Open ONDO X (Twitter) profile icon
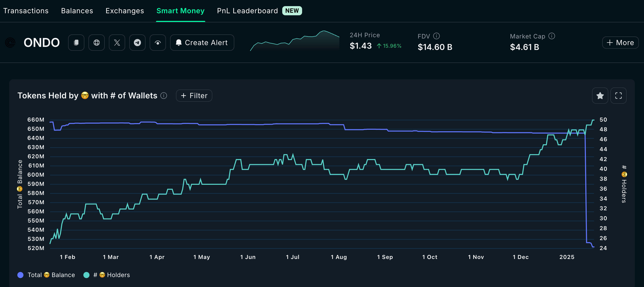This screenshot has height=287, width=644. [117, 43]
